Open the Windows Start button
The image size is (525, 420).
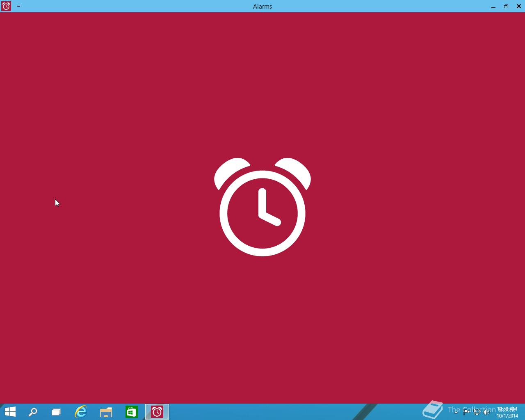(10, 412)
